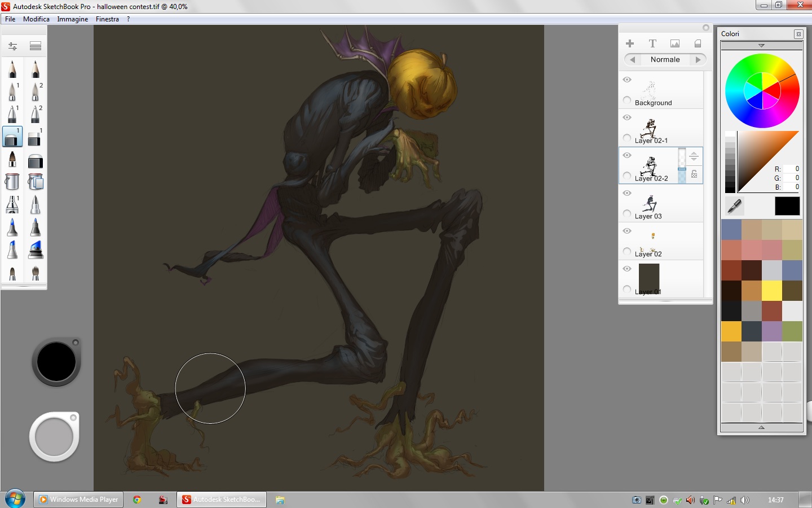Click Layer 02-2 reorder arrows
This screenshot has height=508, width=812.
point(694,157)
